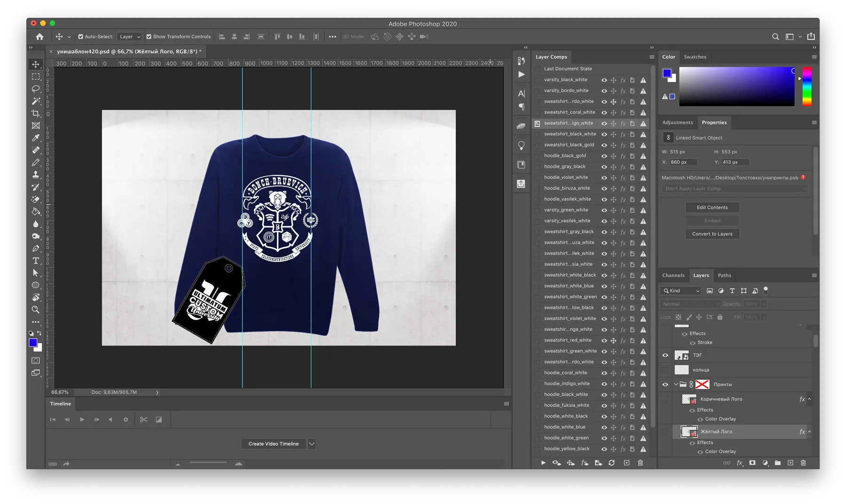Click Create Video Timeline button
Screen dimensions: 846x504
tap(274, 444)
